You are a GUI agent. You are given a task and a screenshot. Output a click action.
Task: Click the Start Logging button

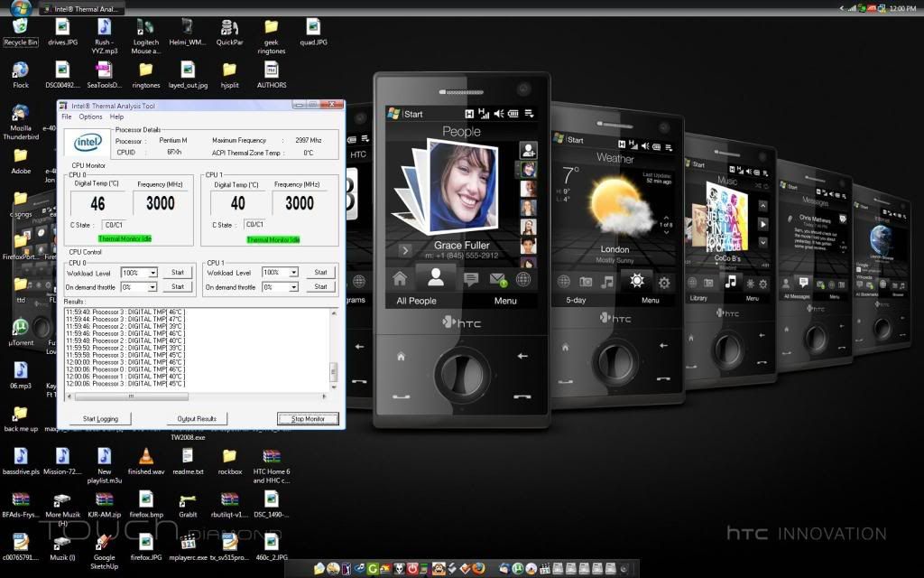click(100, 419)
